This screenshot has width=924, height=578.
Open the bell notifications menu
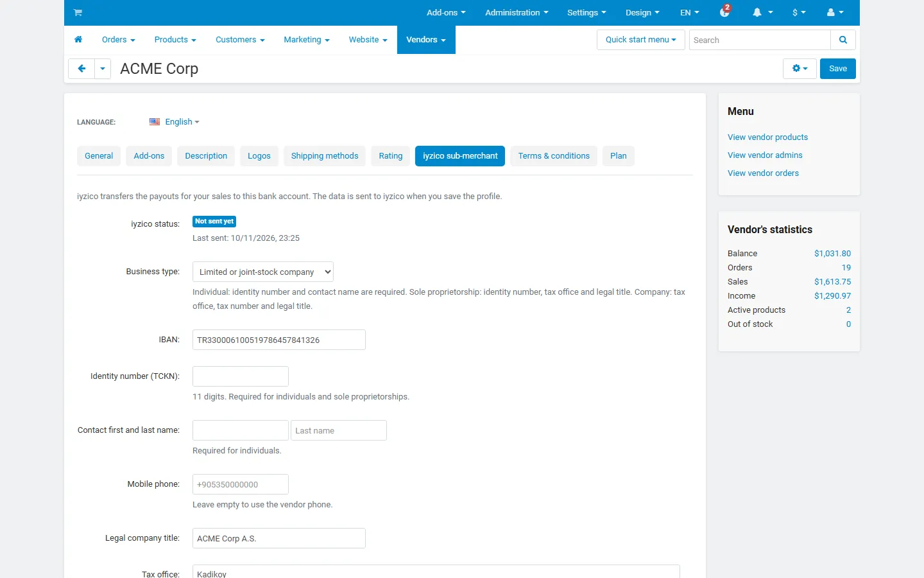[763, 12]
